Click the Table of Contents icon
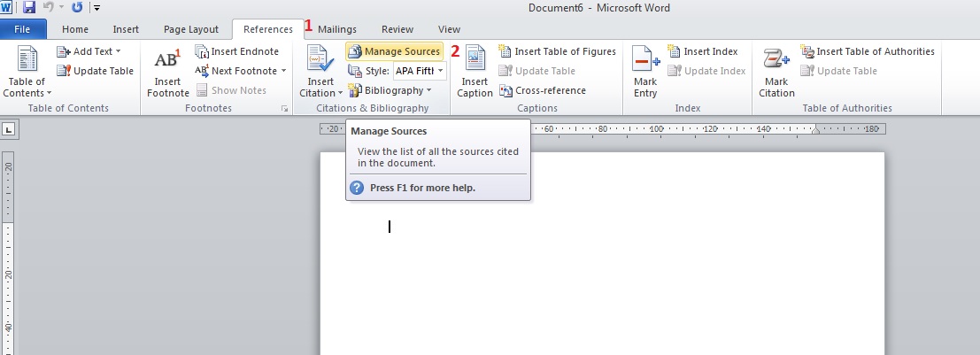This screenshot has width=980, height=355. click(x=27, y=59)
